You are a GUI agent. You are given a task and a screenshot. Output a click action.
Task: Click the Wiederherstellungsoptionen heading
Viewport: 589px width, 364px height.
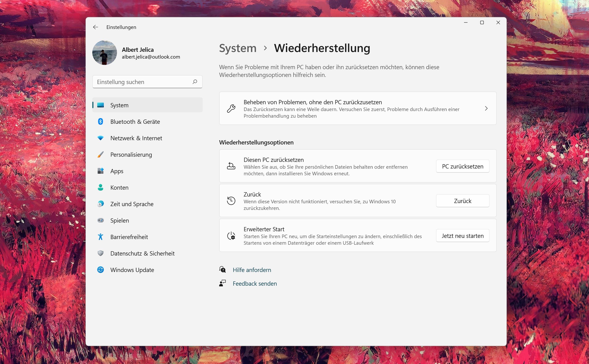(x=256, y=142)
